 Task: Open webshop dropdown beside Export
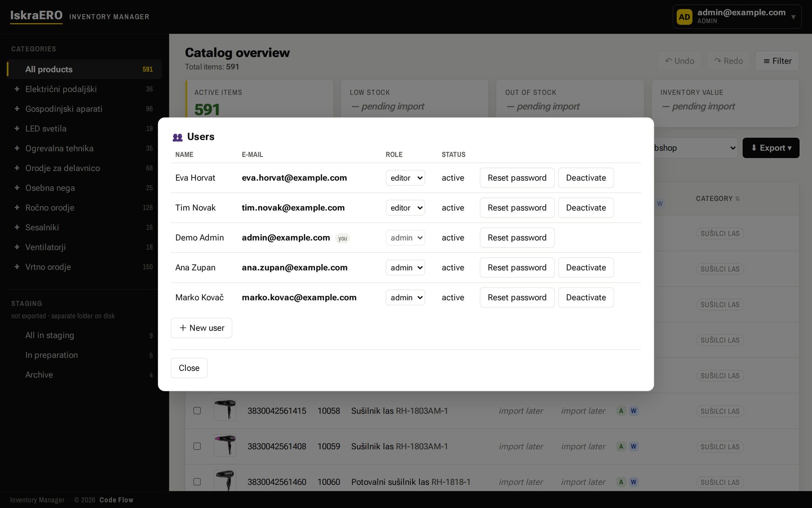(x=695, y=148)
